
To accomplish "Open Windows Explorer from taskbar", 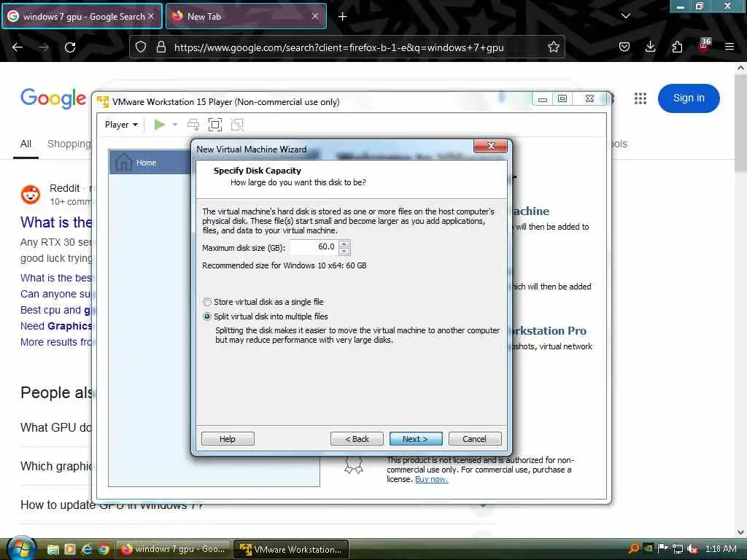I will click(x=53, y=550).
